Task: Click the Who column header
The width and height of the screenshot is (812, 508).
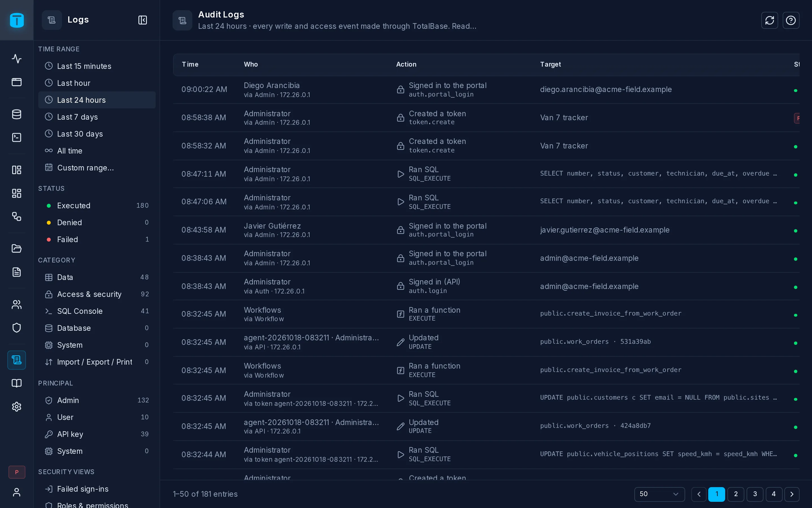Action: pyautogui.click(x=251, y=64)
